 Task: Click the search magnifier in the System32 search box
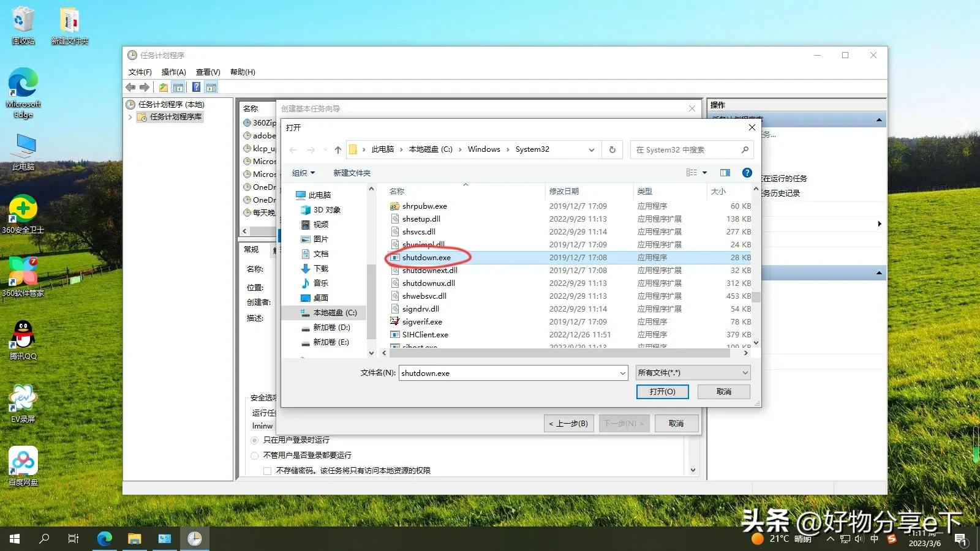click(x=744, y=149)
